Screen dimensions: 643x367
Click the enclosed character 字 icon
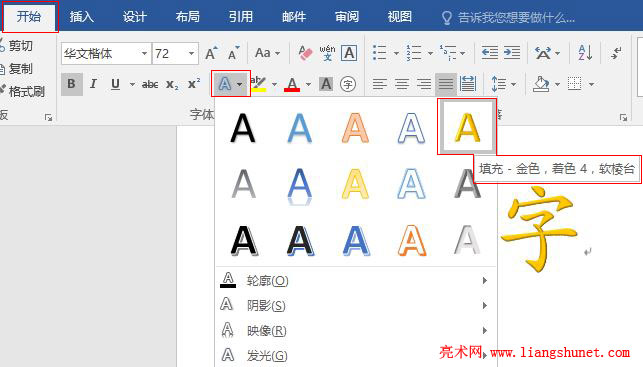348,84
